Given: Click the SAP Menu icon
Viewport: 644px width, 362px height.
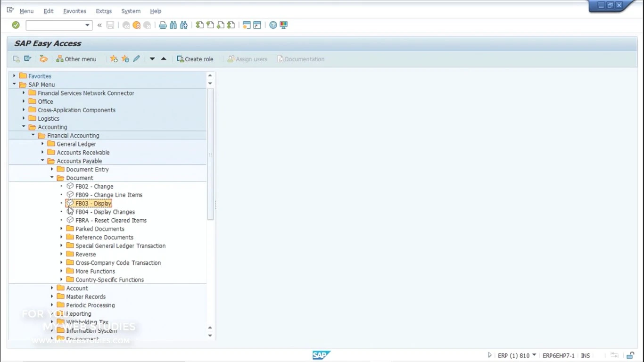Looking at the screenshot, I should (28, 59).
